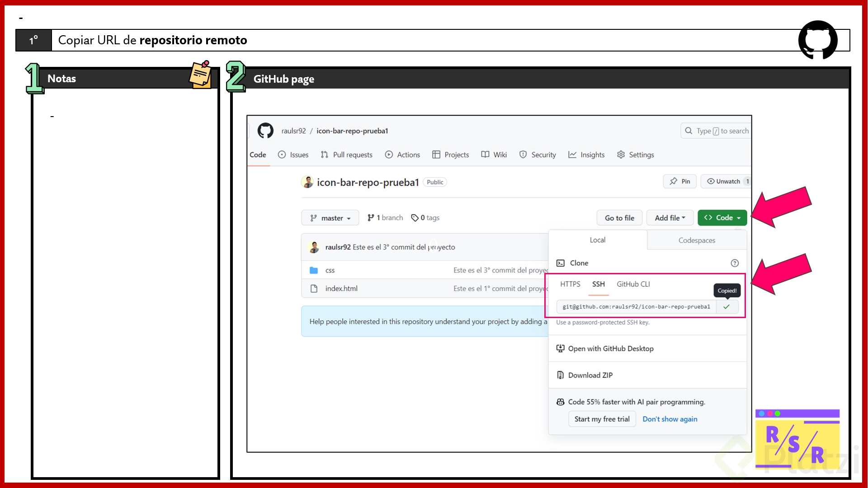The height and width of the screenshot is (488, 868).
Task: Select the Local tab
Action: [x=598, y=240]
